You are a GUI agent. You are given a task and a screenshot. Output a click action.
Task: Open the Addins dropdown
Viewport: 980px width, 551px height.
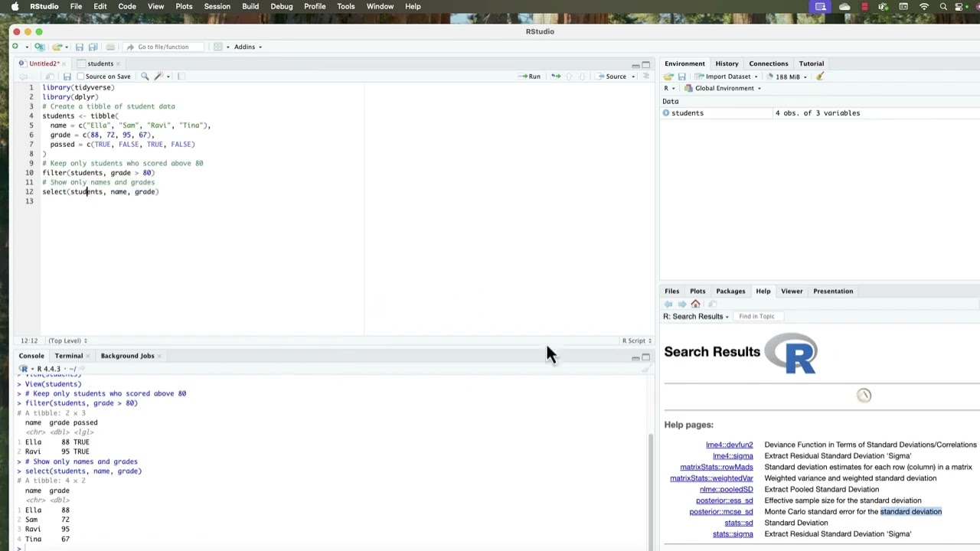pos(248,47)
